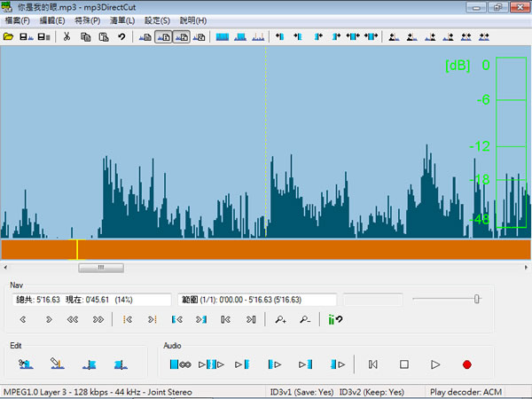Click the pencil edit icon in Edit panel

click(x=58, y=364)
